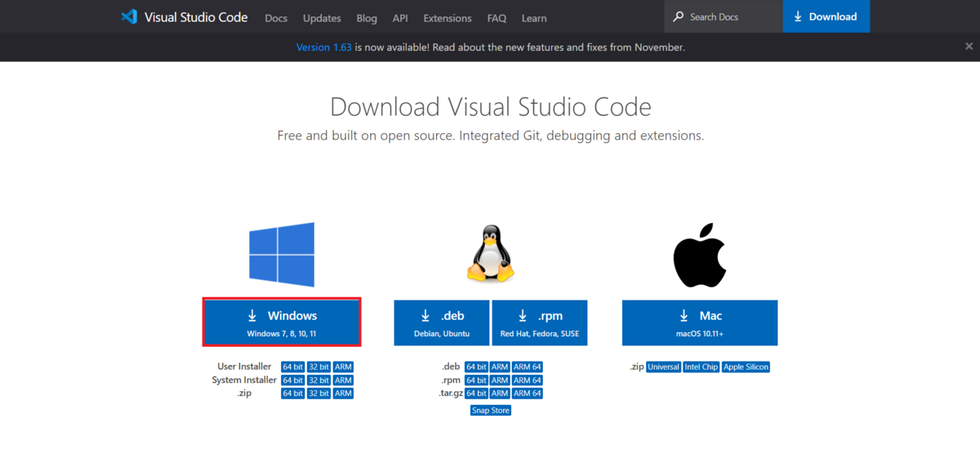The width and height of the screenshot is (980, 467).
Task: Click the Linux Tux penguin image
Action: pyautogui.click(x=490, y=252)
